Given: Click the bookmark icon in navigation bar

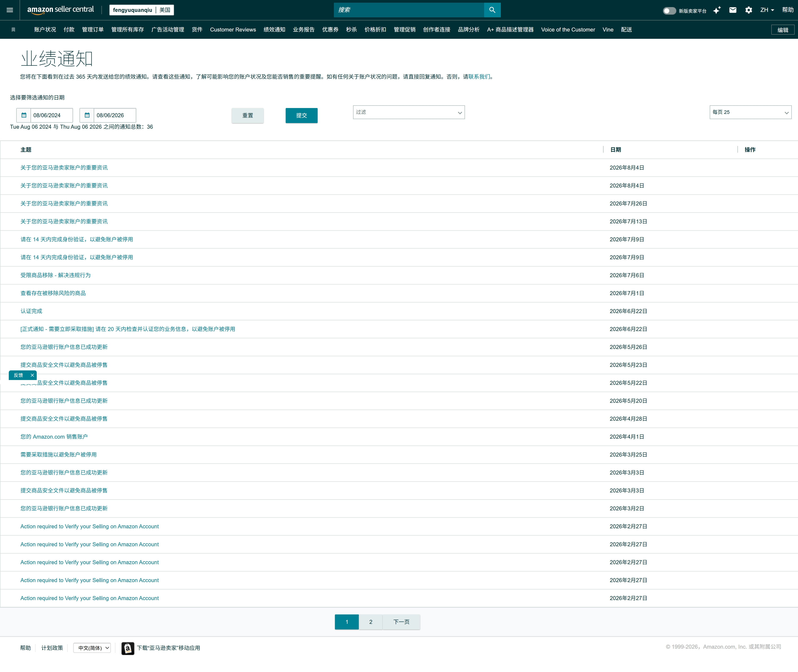Looking at the screenshot, I should (13, 30).
